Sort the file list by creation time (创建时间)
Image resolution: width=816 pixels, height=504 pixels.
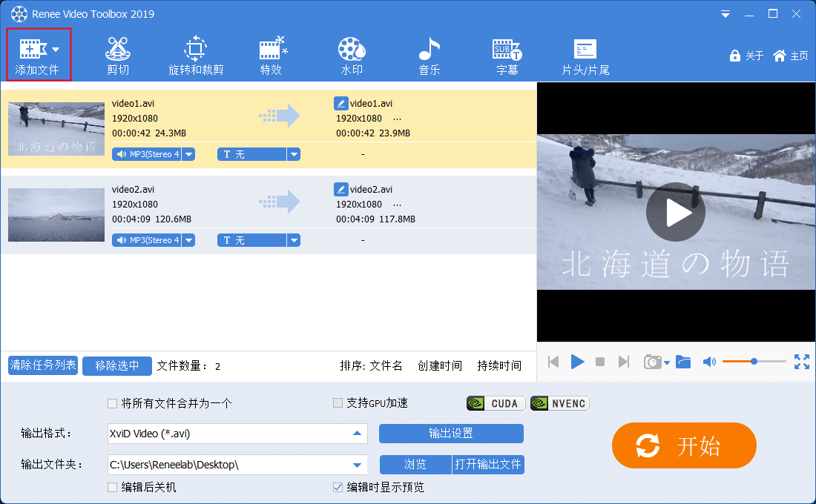click(x=440, y=365)
